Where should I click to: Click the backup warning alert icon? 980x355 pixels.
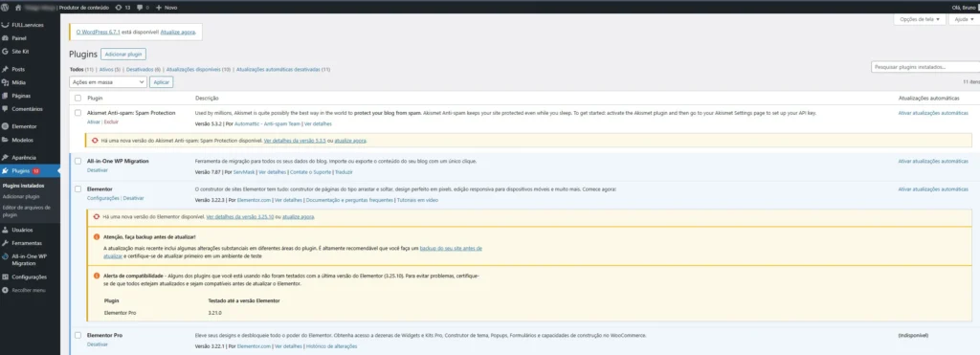point(97,237)
